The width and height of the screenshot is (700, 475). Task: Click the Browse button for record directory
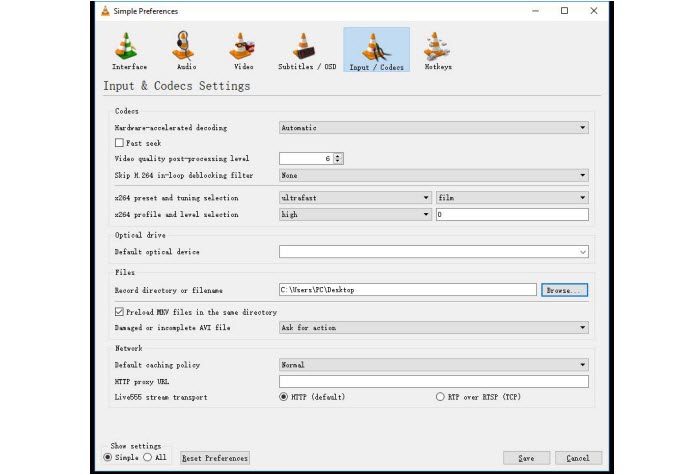564,290
